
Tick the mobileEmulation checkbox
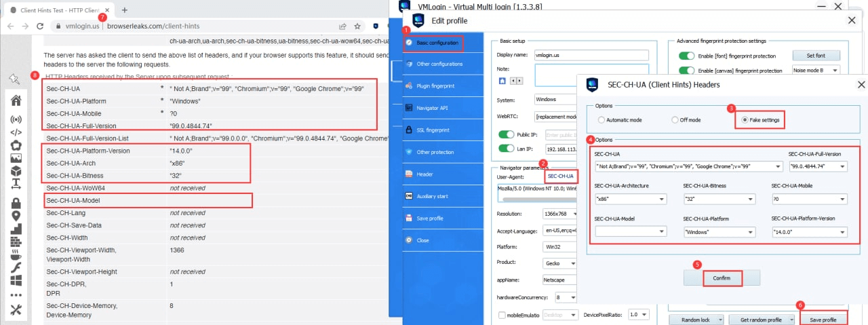(502, 315)
